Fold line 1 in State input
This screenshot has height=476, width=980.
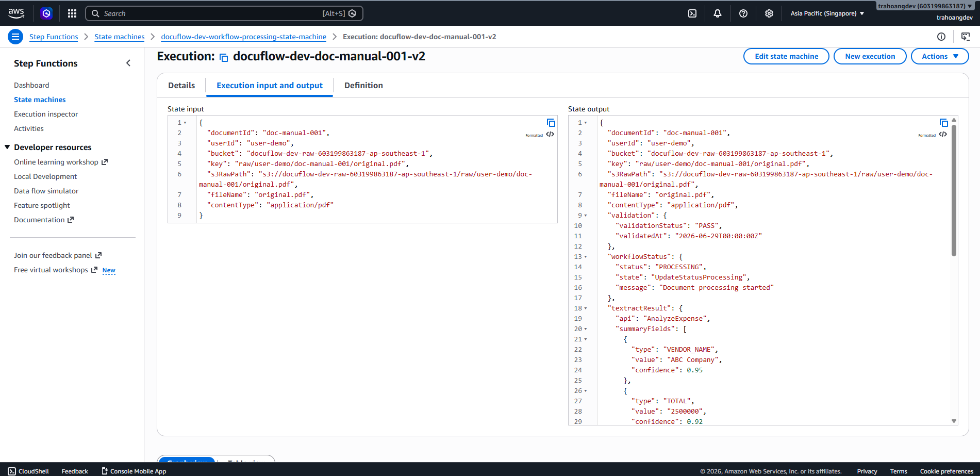(185, 123)
